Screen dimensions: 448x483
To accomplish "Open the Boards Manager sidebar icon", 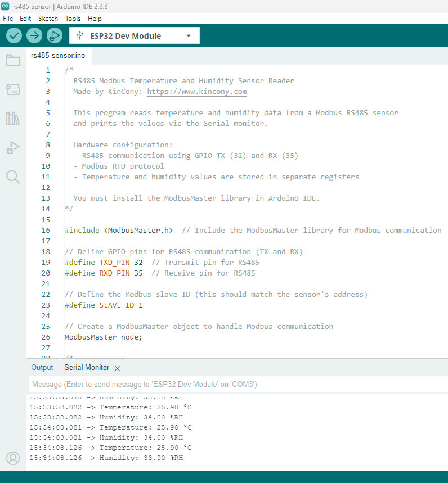I will tap(13, 89).
